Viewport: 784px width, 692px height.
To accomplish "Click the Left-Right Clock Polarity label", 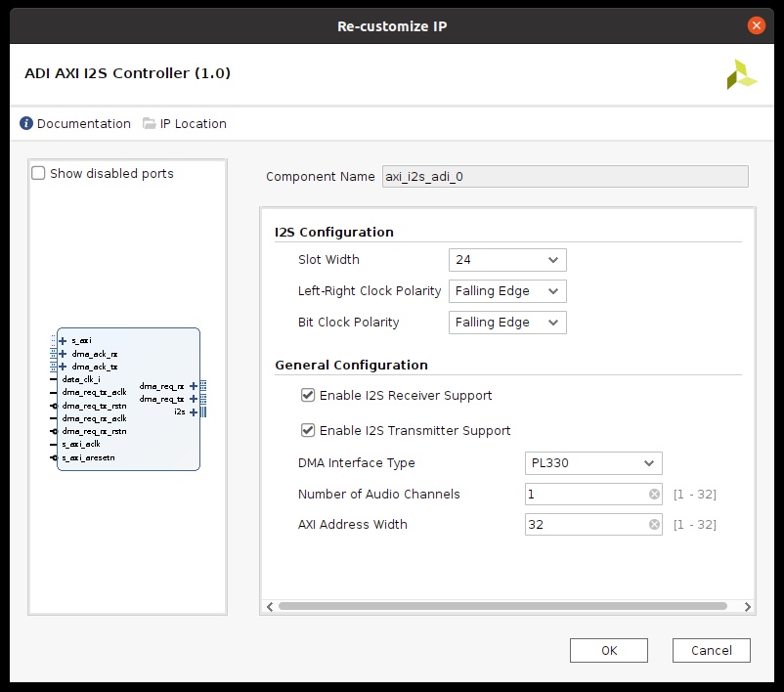I will pos(370,291).
